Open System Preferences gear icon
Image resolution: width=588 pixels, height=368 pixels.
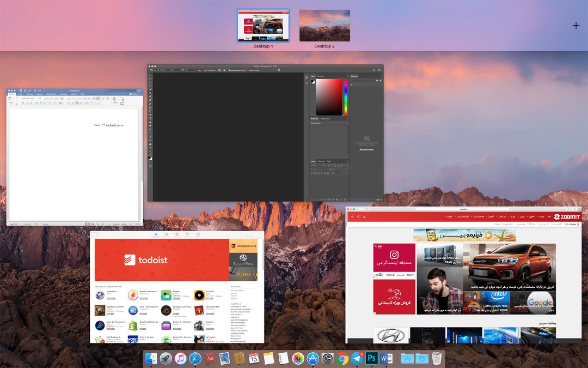(327, 358)
